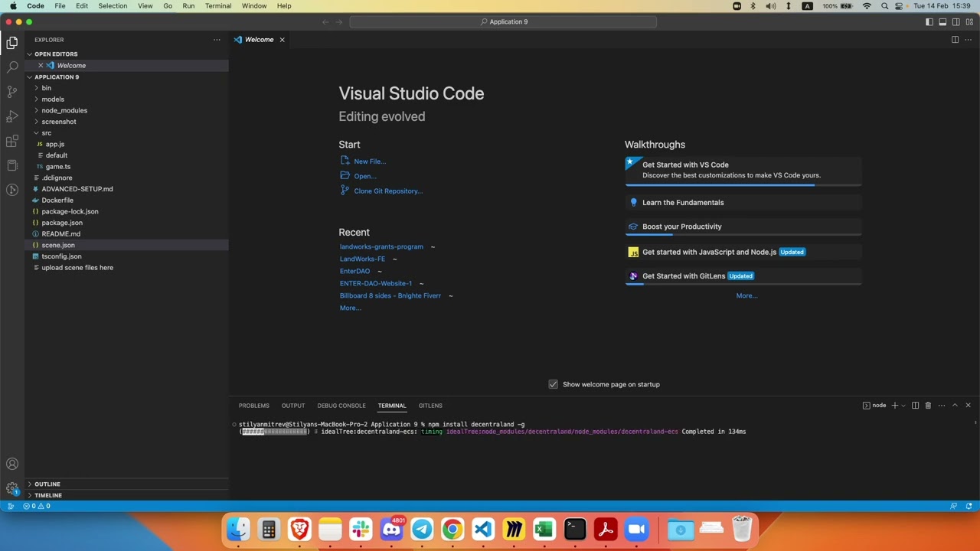This screenshot has width=980, height=551.
Task: Open the Accounts icon in activity bar
Action: click(12, 464)
